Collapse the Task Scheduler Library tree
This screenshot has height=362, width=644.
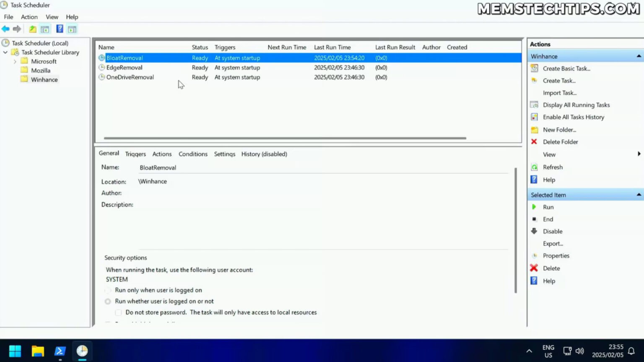pyautogui.click(x=5, y=52)
